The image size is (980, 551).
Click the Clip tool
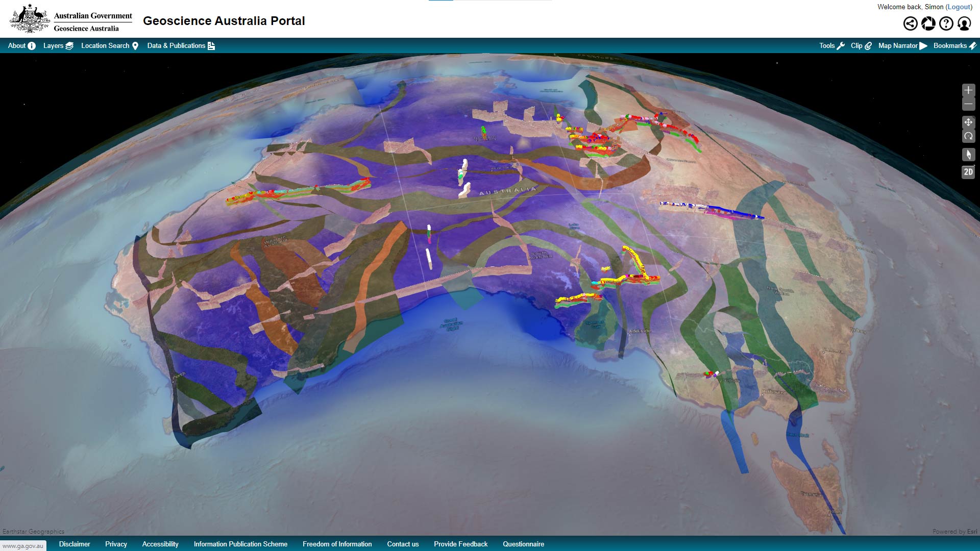tap(861, 46)
